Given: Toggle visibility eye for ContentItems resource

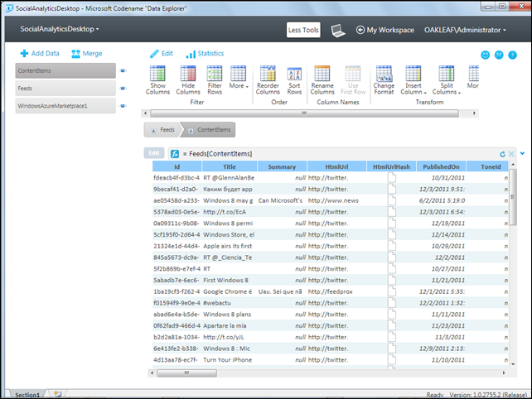Looking at the screenshot, I should (x=123, y=71).
